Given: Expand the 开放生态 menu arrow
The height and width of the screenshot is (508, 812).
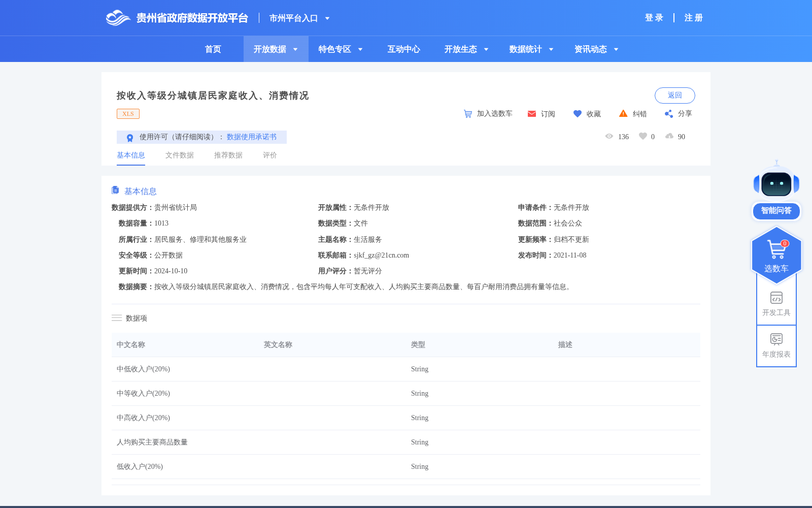Looking at the screenshot, I should click(x=486, y=49).
